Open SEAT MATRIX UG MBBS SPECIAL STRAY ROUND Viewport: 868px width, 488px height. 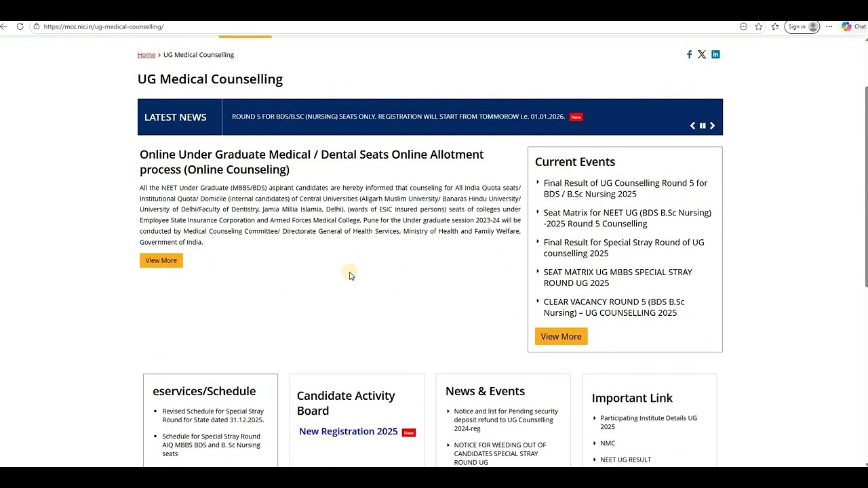click(618, 278)
